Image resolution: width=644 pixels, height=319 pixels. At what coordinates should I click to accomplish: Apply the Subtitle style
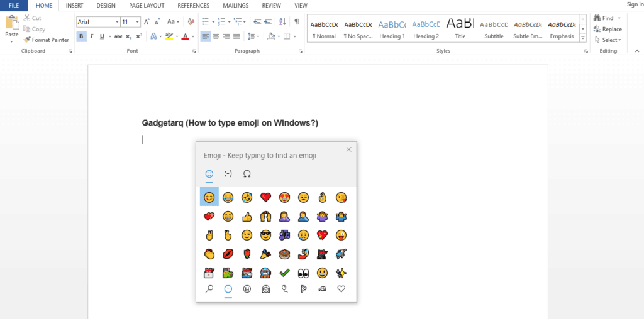point(494,28)
